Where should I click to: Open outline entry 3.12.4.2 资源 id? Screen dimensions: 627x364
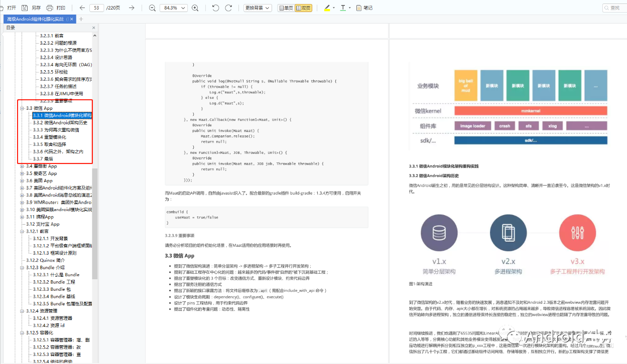(x=50, y=325)
